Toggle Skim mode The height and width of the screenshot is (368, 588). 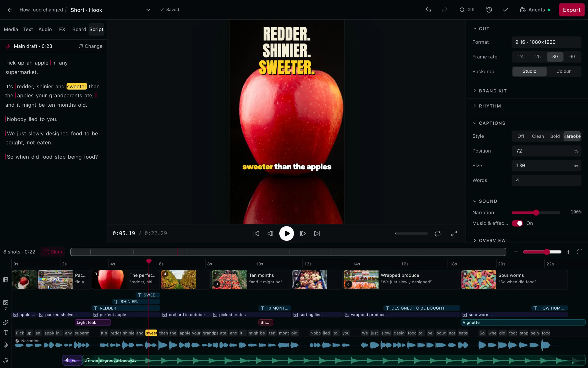click(53, 252)
